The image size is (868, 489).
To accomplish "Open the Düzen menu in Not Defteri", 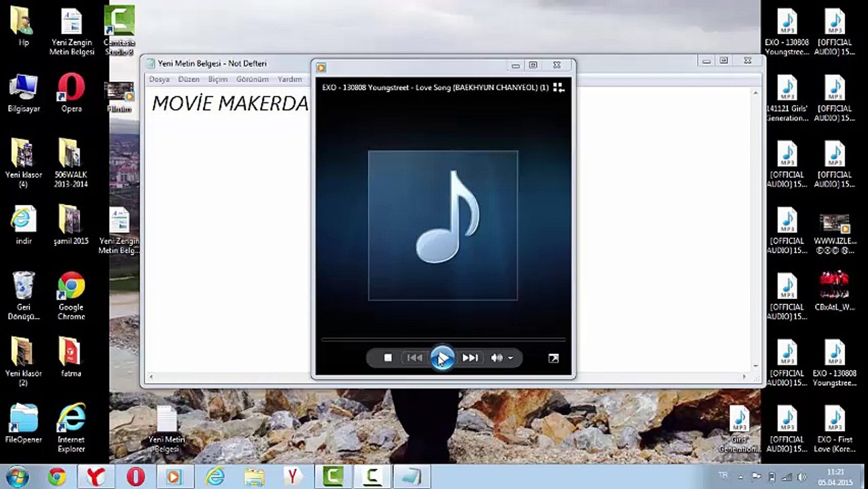I will click(x=189, y=79).
